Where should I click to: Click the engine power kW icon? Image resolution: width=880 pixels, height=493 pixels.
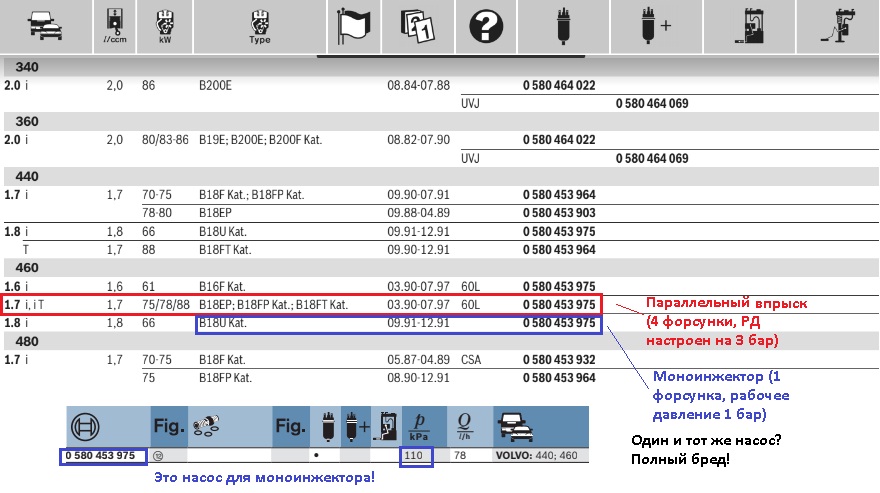pyautogui.click(x=163, y=24)
